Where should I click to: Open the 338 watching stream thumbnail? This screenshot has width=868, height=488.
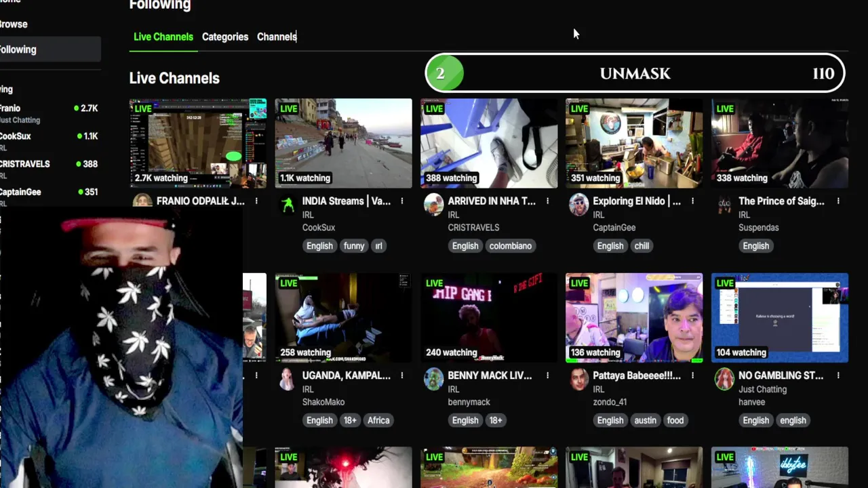click(780, 143)
